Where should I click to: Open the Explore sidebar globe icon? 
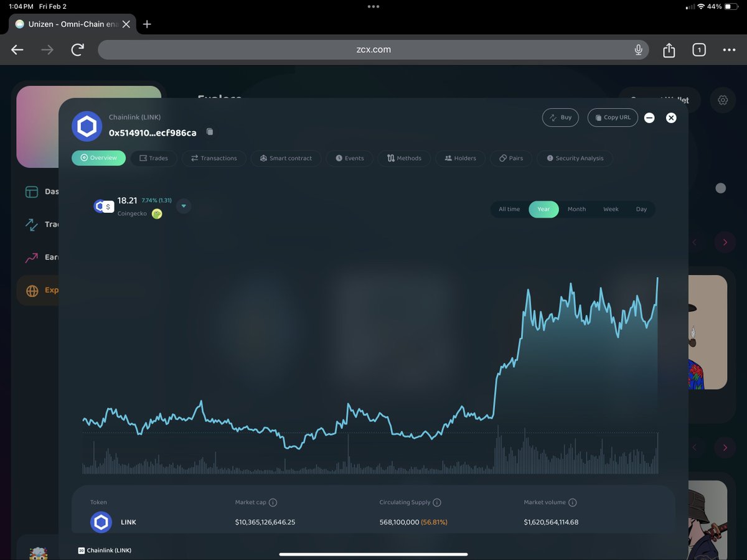tap(32, 290)
